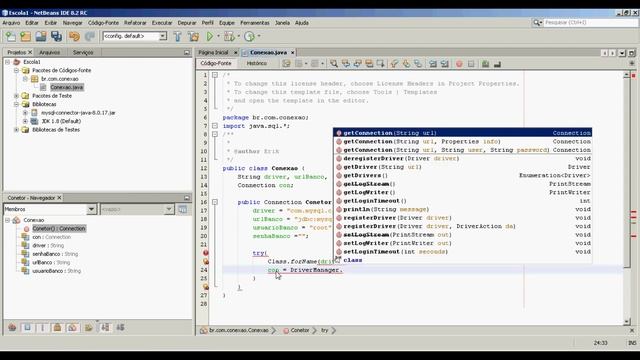The image size is (640, 360).
Task: Select Conetor() : Connection in Navigator
Action: pos(59,229)
